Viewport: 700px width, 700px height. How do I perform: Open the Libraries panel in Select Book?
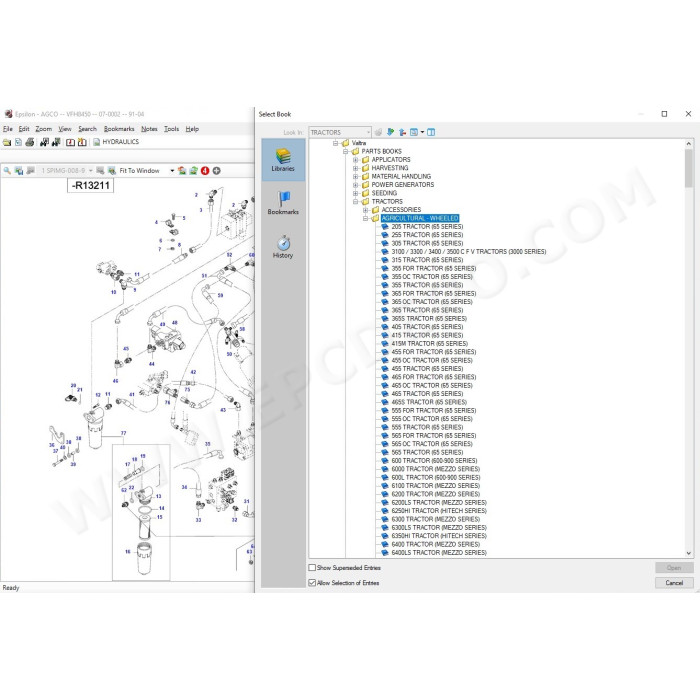click(x=283, y=160)
